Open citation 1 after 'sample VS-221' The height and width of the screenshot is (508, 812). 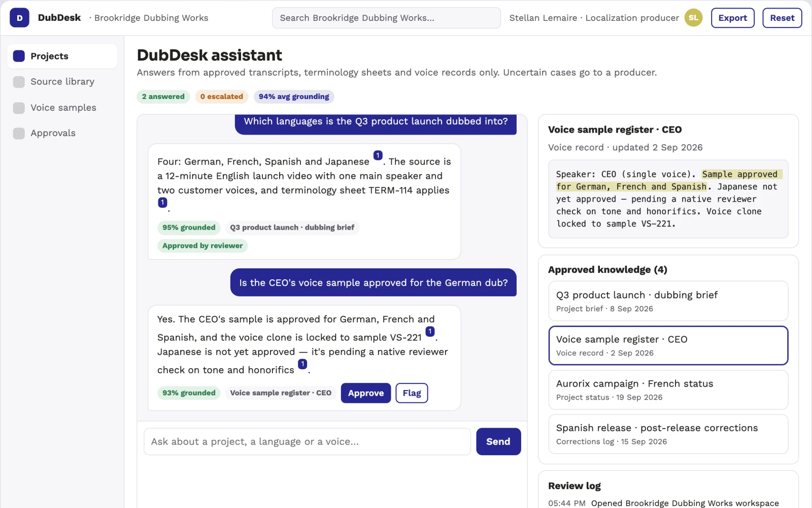coord(430,331)
